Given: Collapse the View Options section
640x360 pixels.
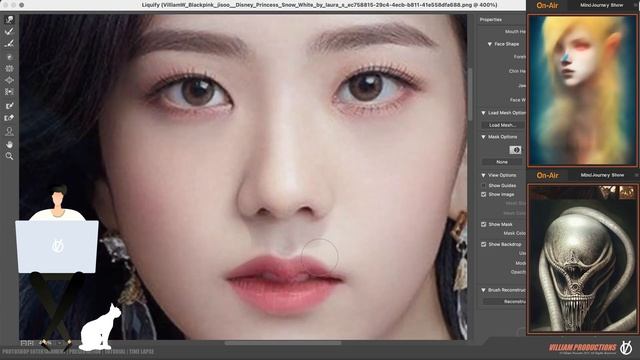Looking at the screenshot, I should click(483, 175).
